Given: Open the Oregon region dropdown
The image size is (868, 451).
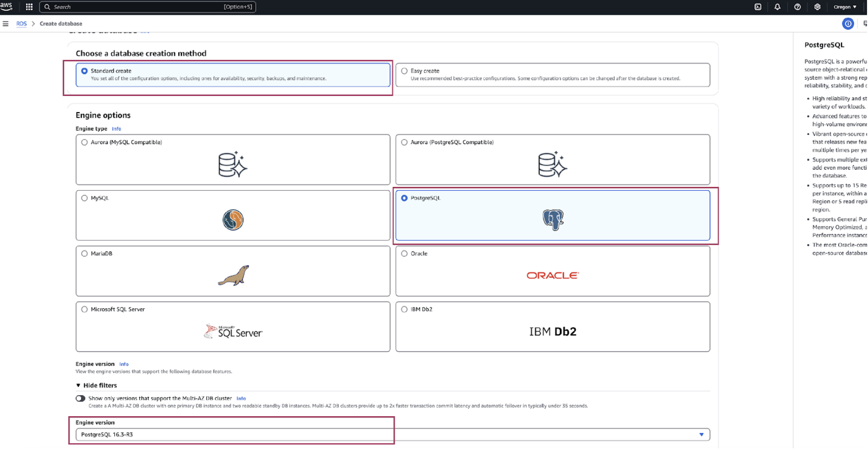Looking at the screenshot, I should 845,7.
